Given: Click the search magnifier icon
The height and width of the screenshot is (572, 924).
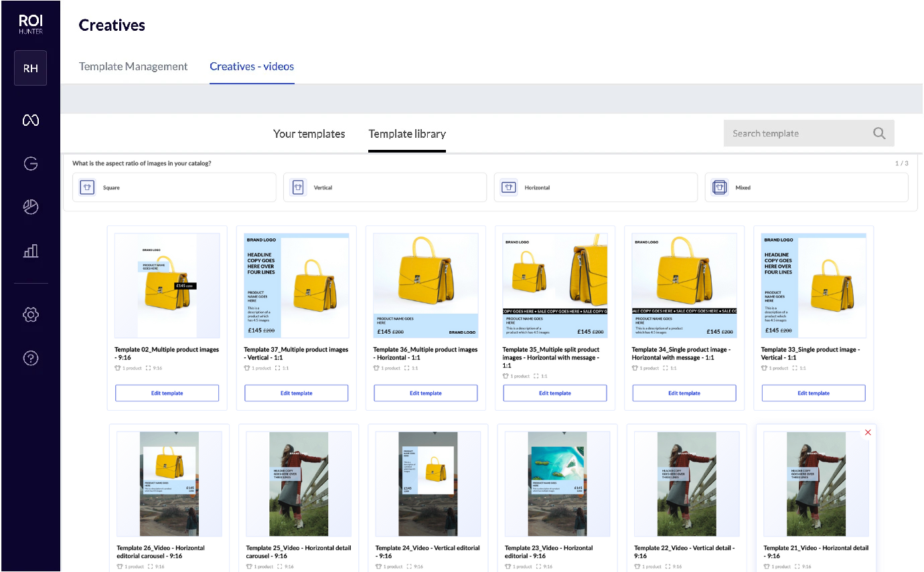Looking at the screenshot, I should click(879, 133).
